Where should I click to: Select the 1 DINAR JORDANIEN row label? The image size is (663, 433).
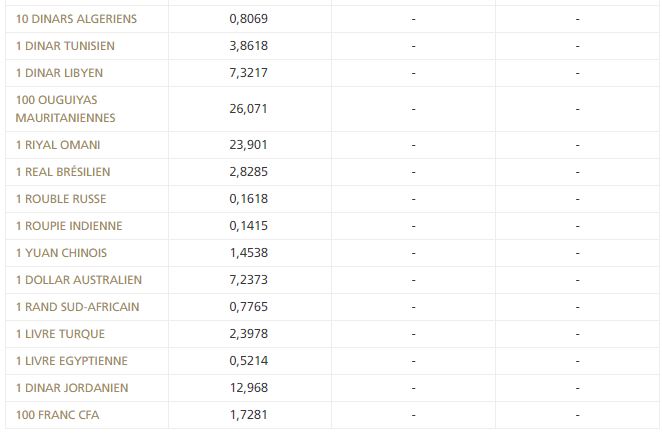(x=72, y=388)
